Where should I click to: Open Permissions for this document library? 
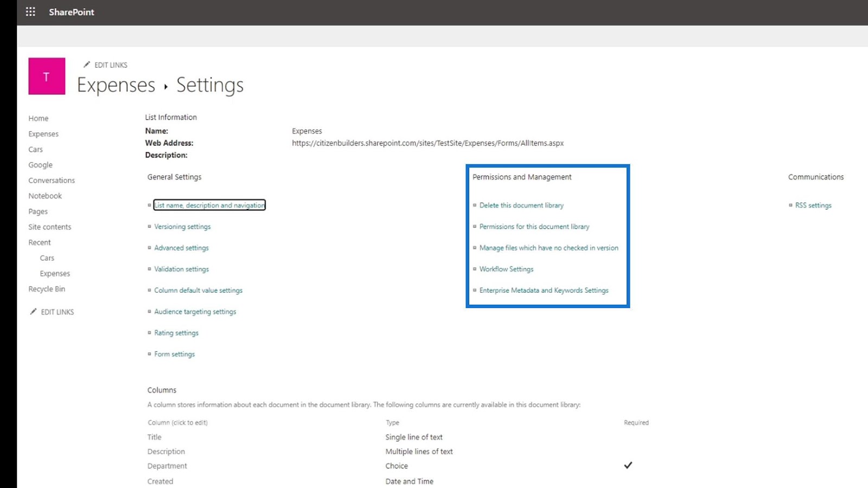(x=534, y=227)
